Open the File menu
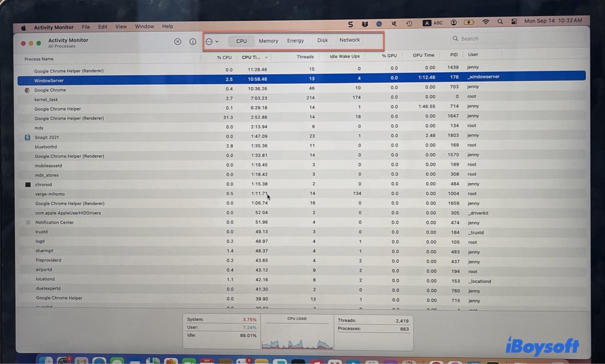 click(x=86, y=27)
